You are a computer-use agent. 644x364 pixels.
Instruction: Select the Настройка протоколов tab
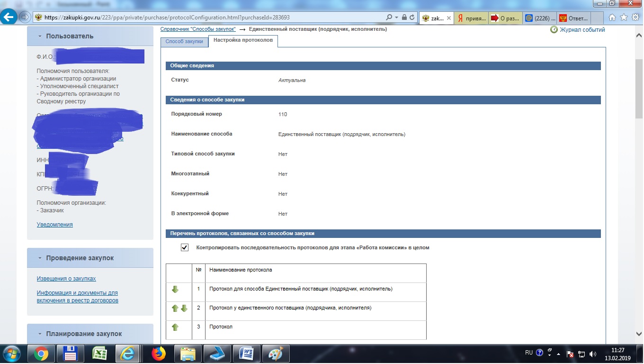(x=243, y=41)
